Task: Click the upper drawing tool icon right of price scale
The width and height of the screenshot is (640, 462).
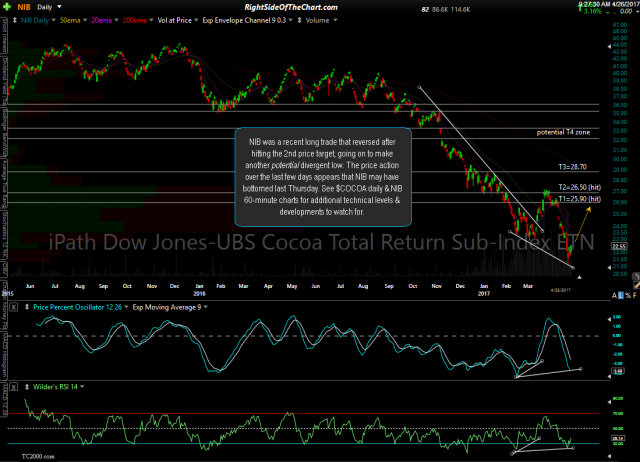Action: [636, 276]
